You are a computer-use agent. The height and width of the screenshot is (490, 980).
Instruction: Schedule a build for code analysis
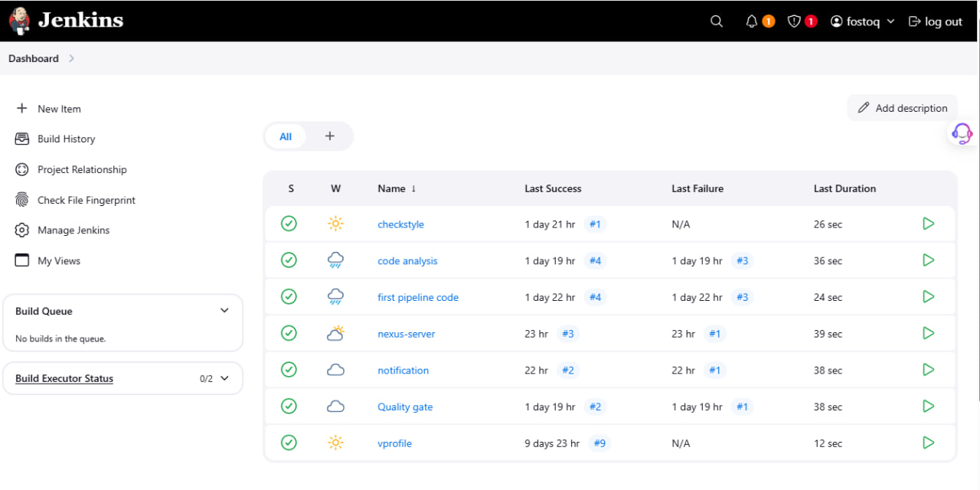[928, 260]
